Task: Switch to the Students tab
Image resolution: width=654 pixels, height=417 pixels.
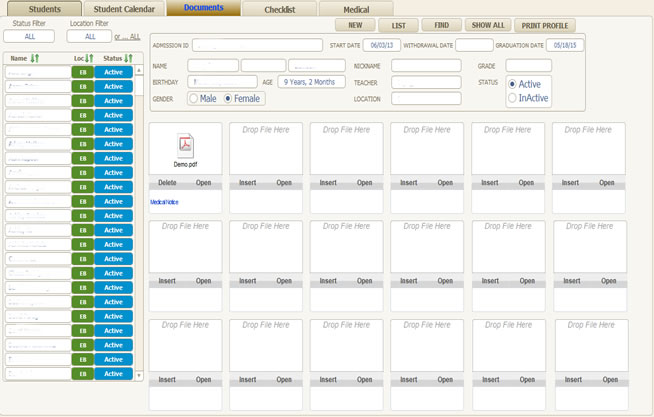Action: (45, 9)
